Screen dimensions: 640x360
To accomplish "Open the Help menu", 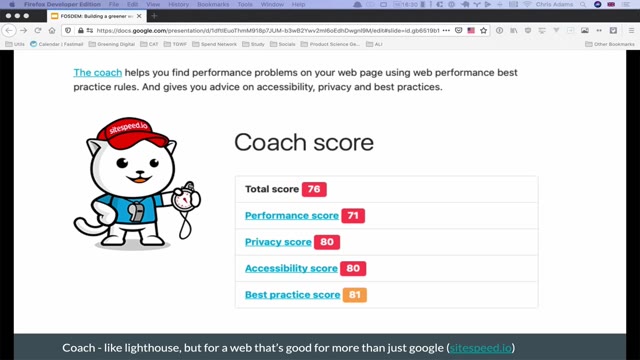I will click(298, 4).
